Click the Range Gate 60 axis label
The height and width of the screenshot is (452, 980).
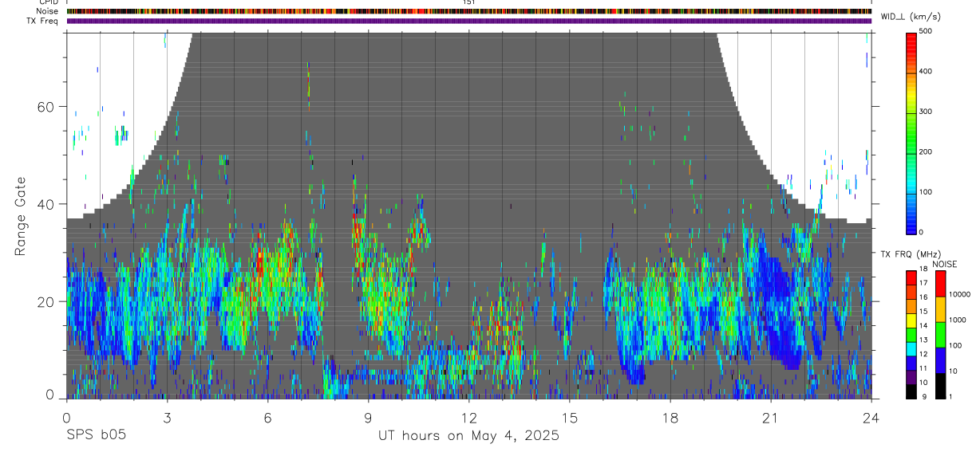[x=45, y=107]
